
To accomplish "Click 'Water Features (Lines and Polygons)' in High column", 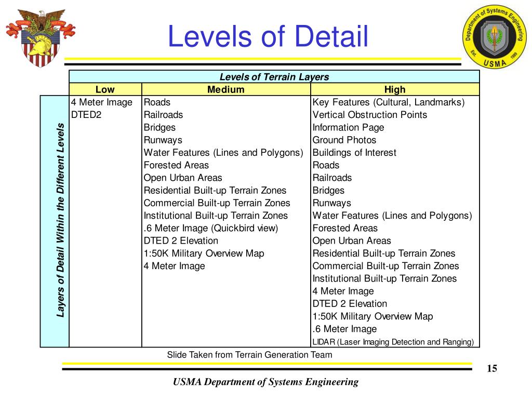I will click(392, 216).
